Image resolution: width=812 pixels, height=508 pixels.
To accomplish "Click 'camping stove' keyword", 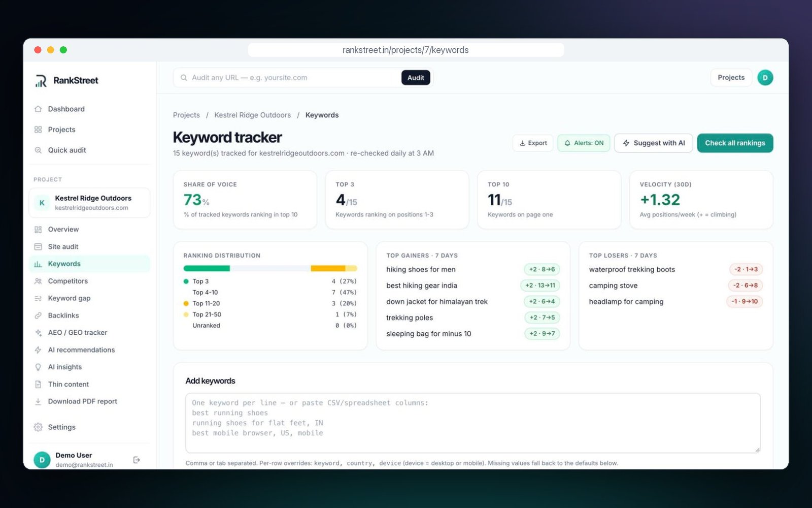I will click(613, 285).
